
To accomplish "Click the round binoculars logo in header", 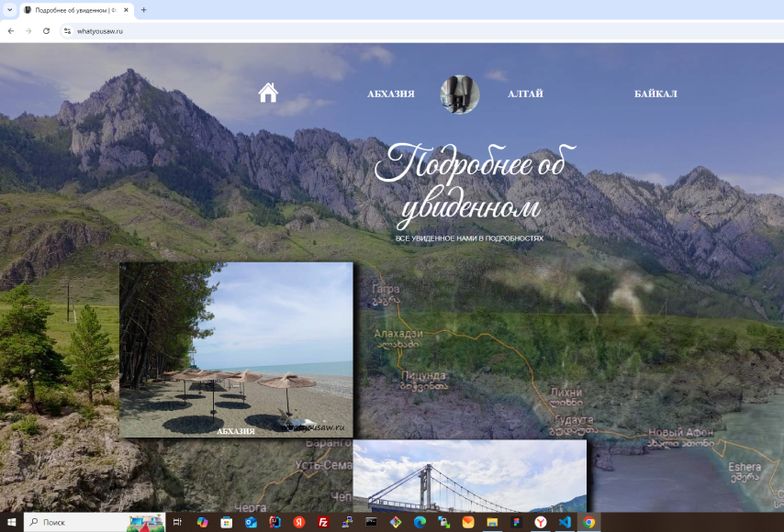I will 459,94.
